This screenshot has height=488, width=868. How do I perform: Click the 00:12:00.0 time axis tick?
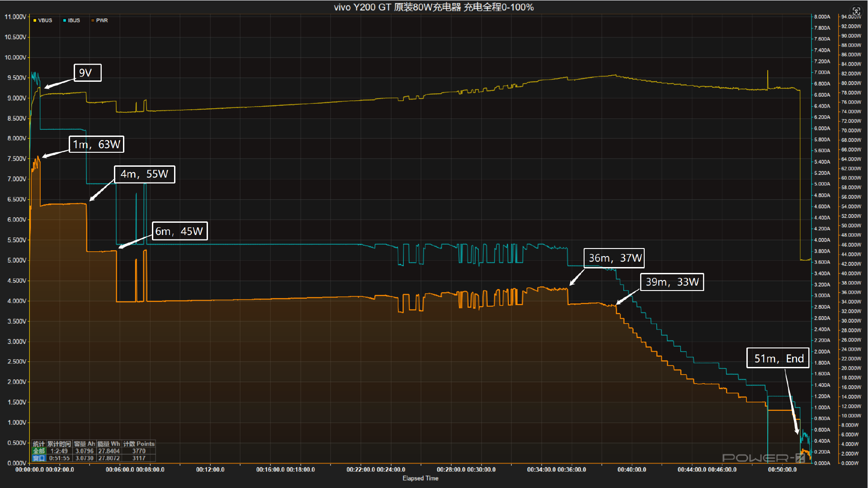[210, 469]
